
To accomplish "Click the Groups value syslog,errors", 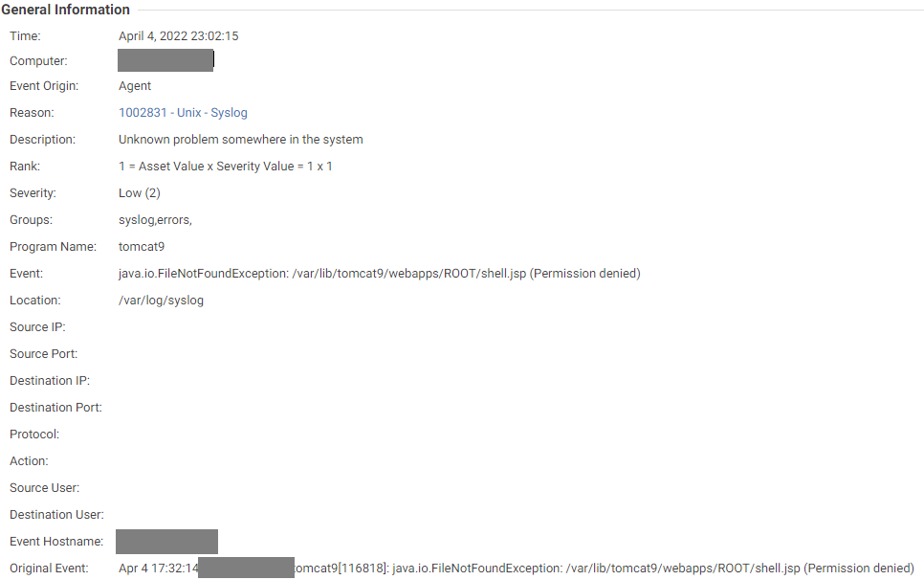I will (155, 220).
